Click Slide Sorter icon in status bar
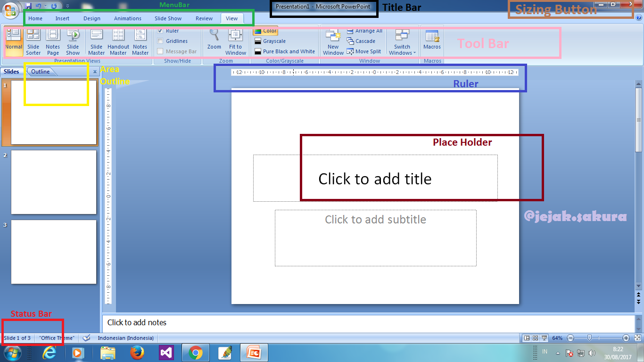Screen dimensions: 644x362 (x=536, y=338)
